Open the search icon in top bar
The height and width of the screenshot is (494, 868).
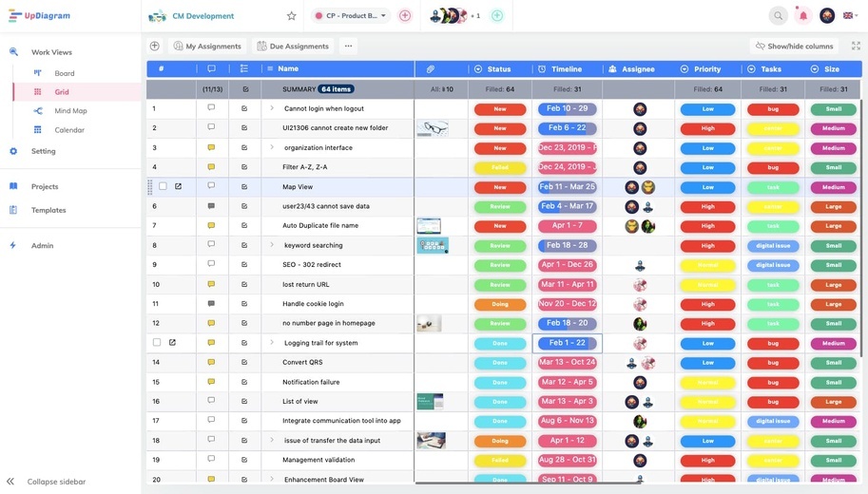pyautogui.click(x=778, y=15)
